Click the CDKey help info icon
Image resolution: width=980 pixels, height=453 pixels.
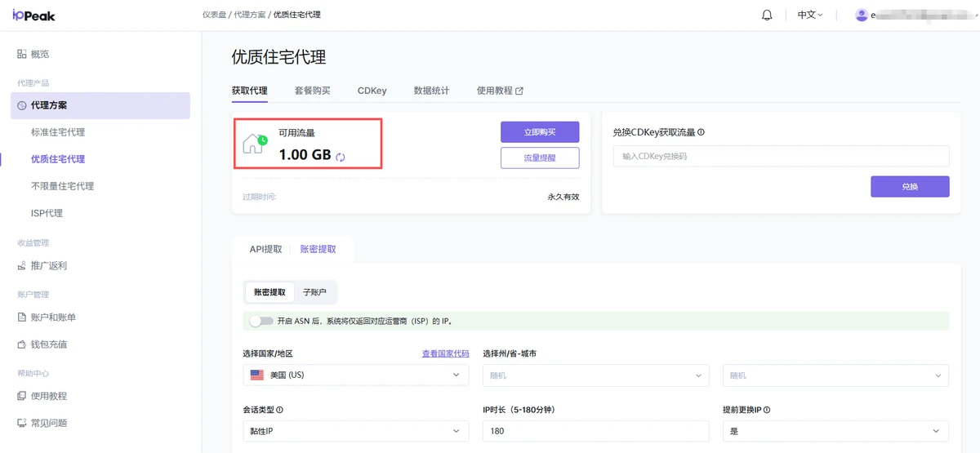(x=701, y=131)
